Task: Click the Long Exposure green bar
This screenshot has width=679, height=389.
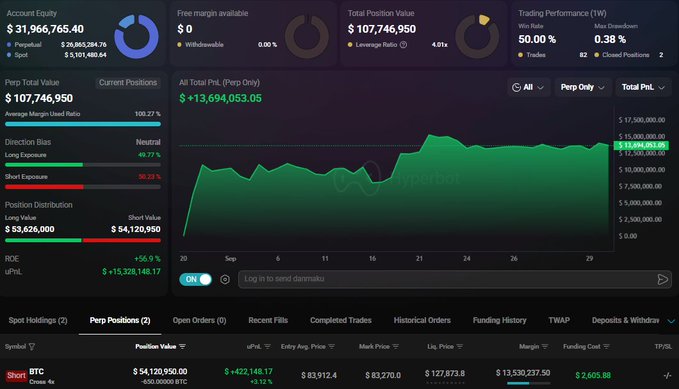Action: 44,165
